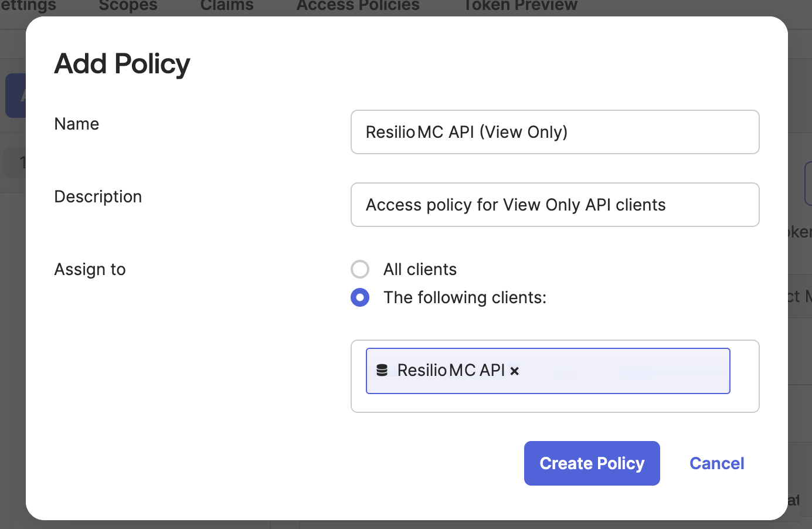812x529 pixels.
Task: Click The following clients label text
Action: [x=464, y=297]
